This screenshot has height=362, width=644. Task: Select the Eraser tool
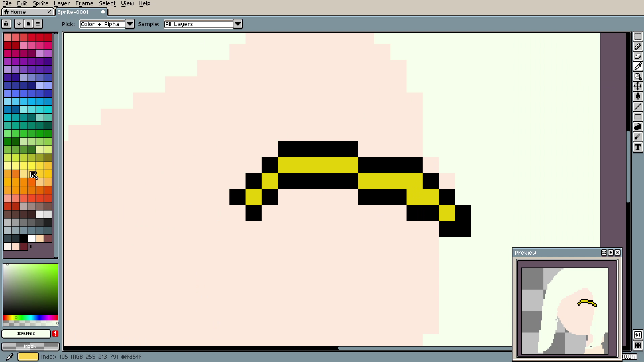[x=638, y=56]
